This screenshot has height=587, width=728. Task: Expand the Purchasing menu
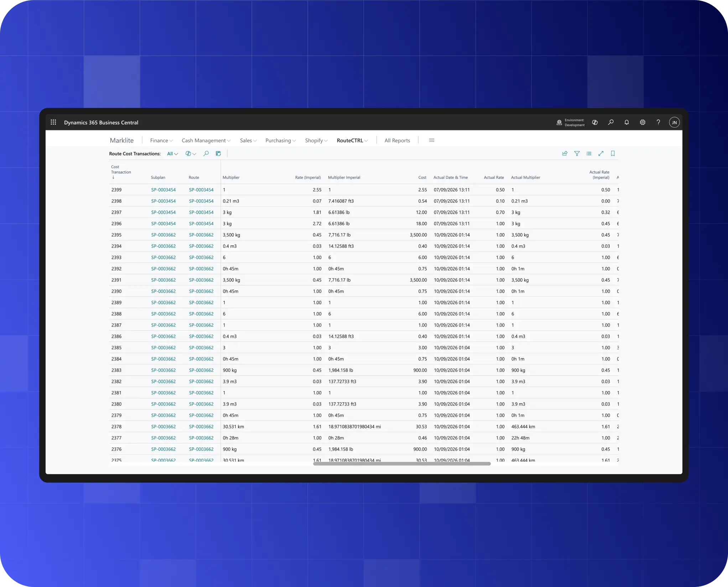click(x=281, y=140)
